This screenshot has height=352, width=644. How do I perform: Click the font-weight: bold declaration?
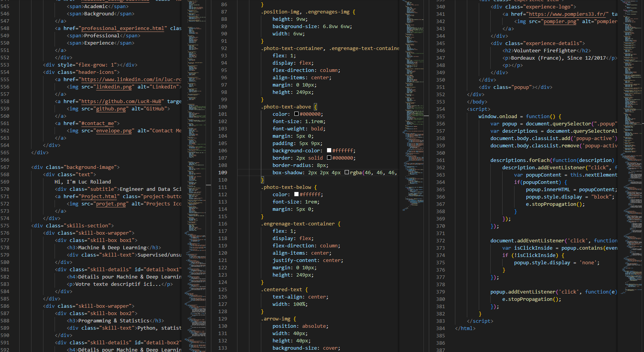pos(299,129)
